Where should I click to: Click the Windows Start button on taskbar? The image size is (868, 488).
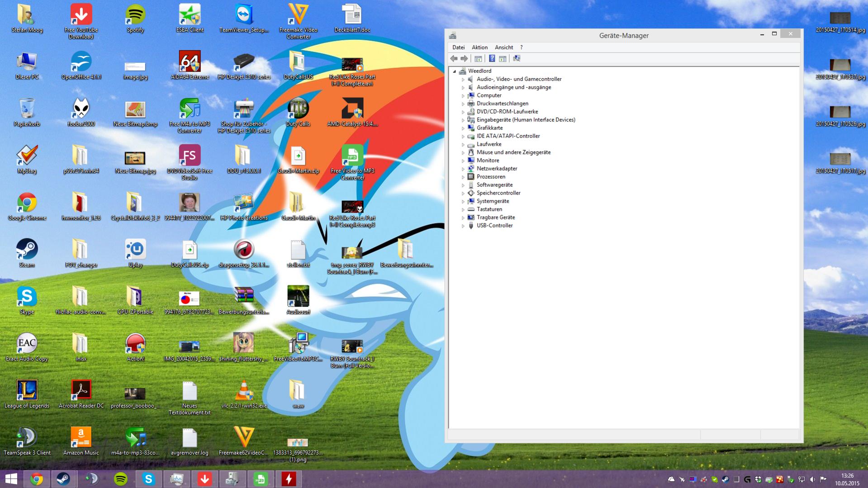(11, 479)
